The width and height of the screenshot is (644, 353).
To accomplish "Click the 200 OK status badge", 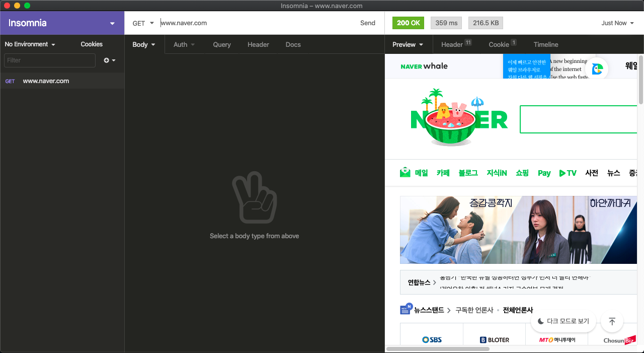I will click(x=408, y=23).
